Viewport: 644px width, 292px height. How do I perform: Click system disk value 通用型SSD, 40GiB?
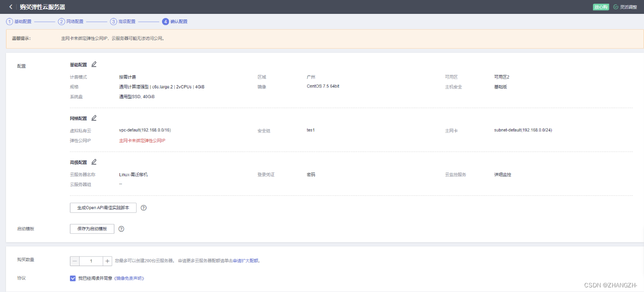click(137, 97)
